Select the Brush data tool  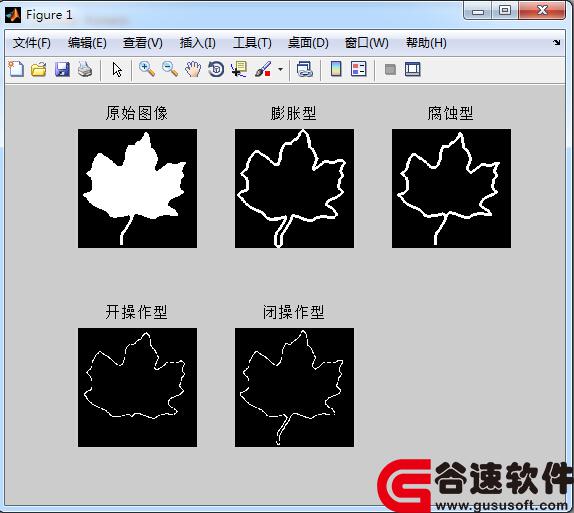click(263, 69)
